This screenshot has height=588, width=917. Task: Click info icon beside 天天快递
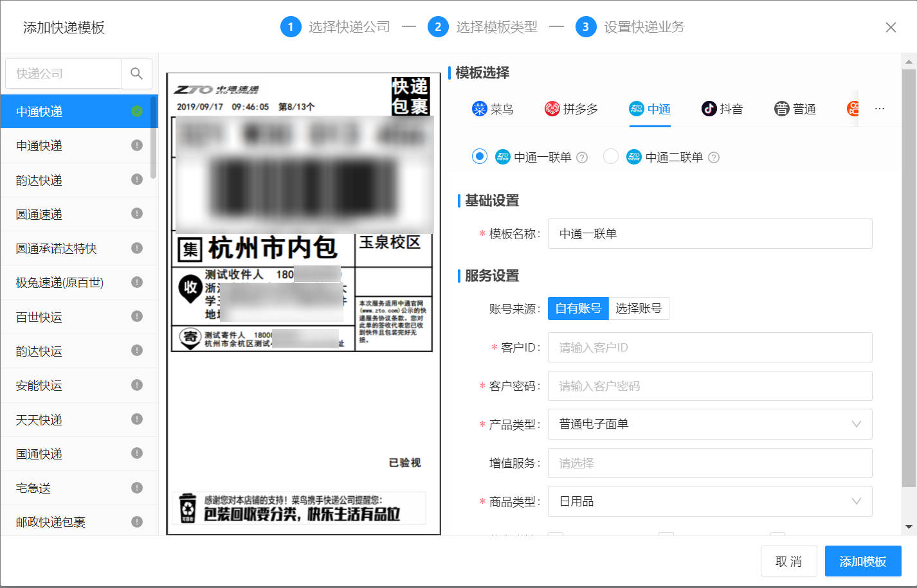(x=137, y=419)
